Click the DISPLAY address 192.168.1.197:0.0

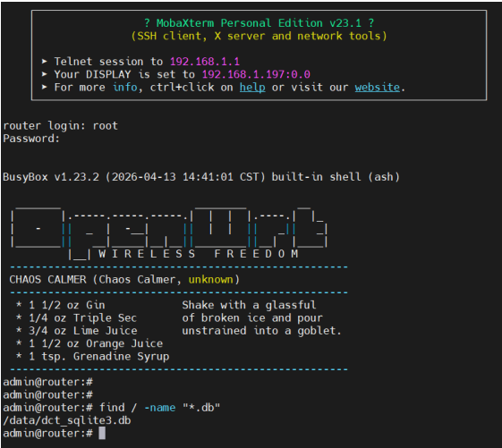(x=256, y=74)
